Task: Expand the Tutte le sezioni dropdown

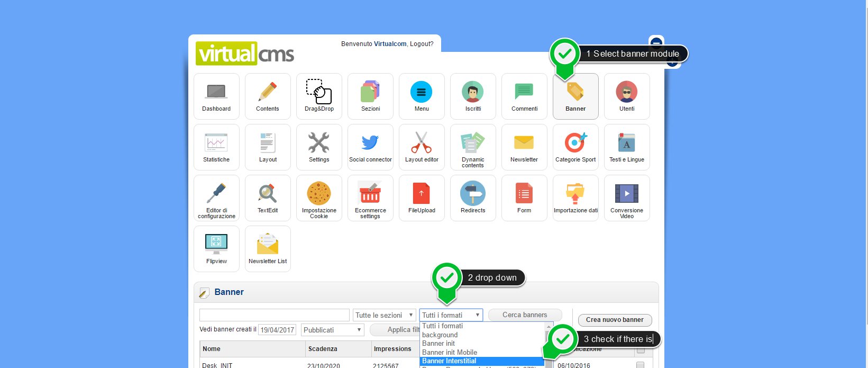Action: click(385, 315)
